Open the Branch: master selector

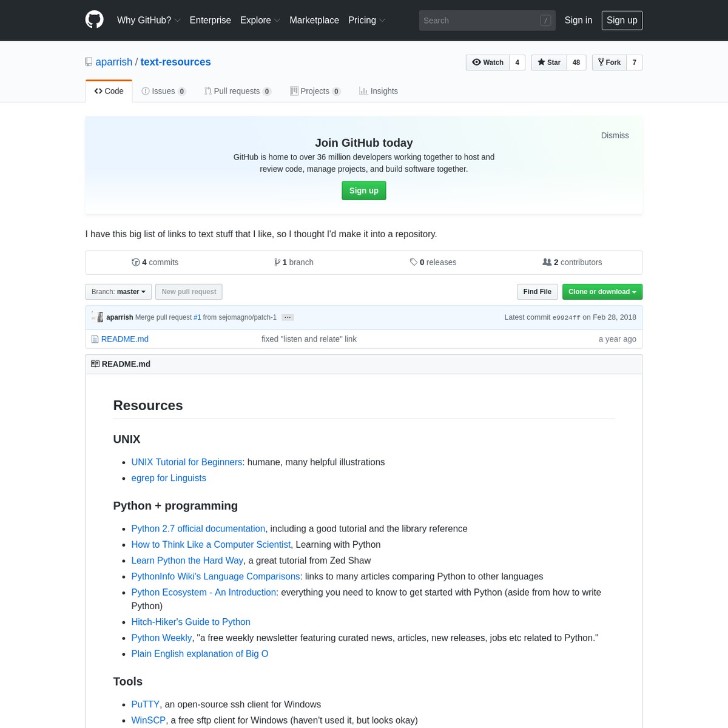(x=118, y=292)
